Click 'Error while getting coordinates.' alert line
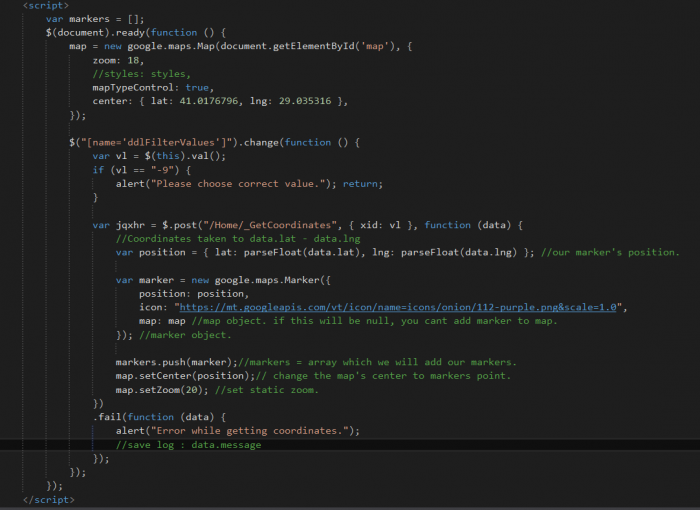The image size is (700, 510). click(238, 431)
